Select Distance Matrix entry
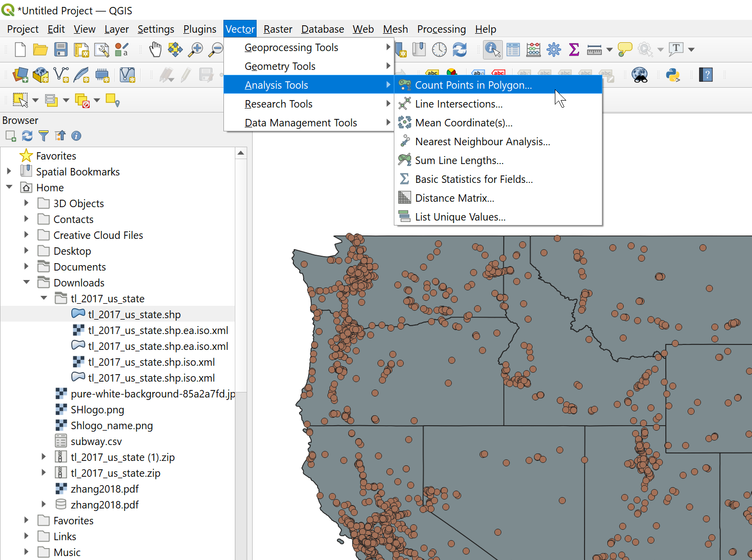752x560 pixels. pos(498,198)
